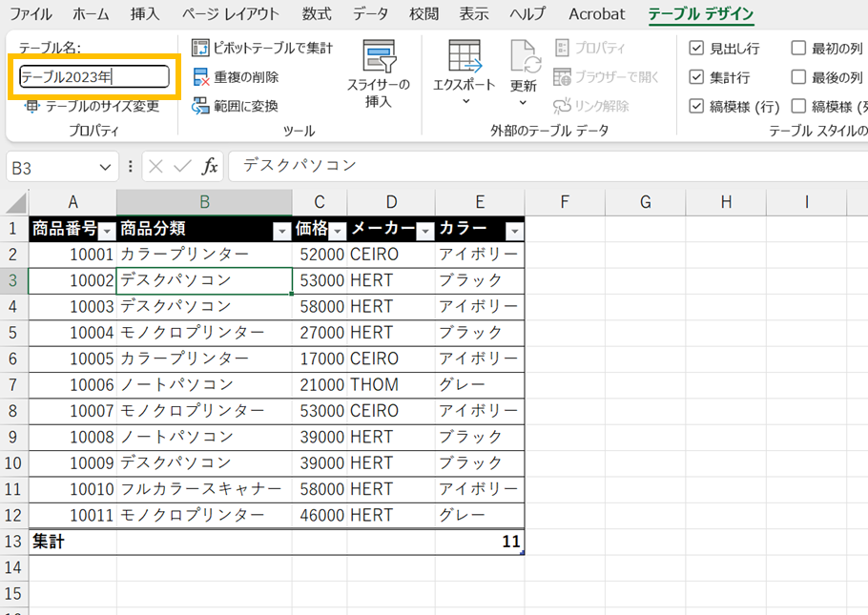868x615 pixels.
Task: Click the Export table icon
Action: click(465, 57)
